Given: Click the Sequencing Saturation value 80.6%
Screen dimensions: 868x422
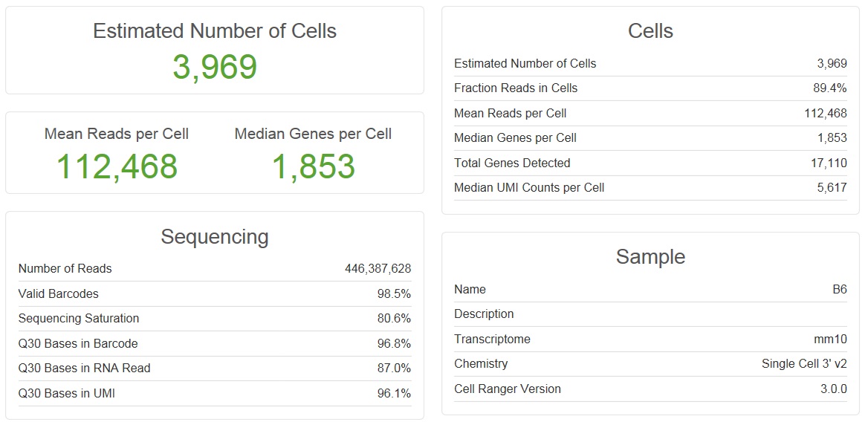Looking at the screenshot, I should click(x=394, y=319).
